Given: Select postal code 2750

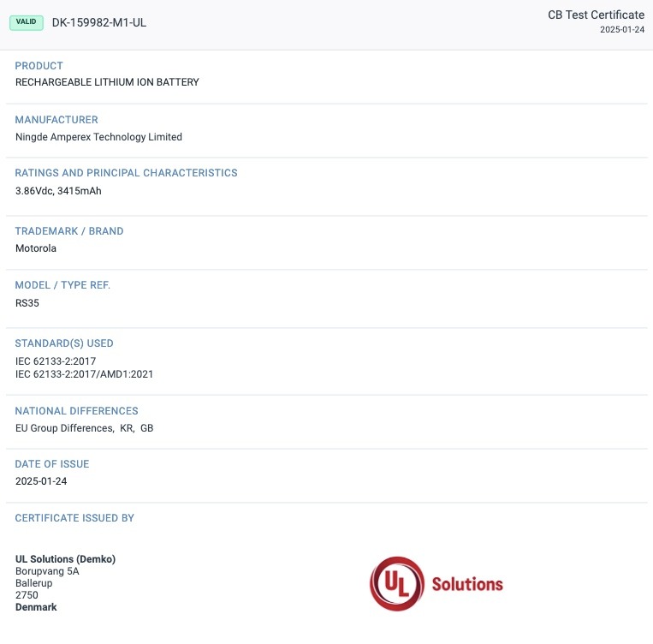Looking at the screenshot, I should (x=27, y=595).
